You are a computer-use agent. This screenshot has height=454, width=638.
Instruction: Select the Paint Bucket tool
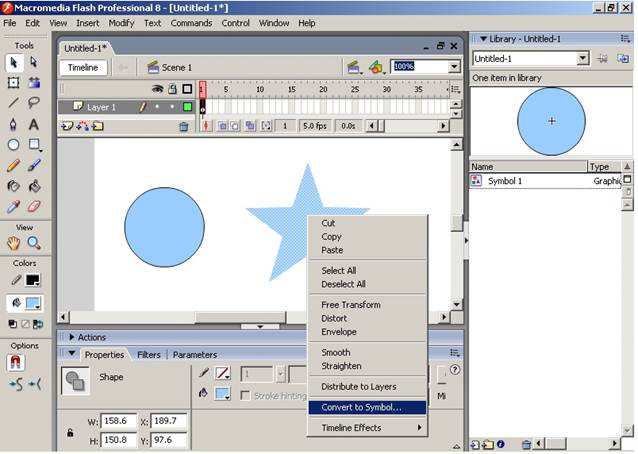coord(34,186)
